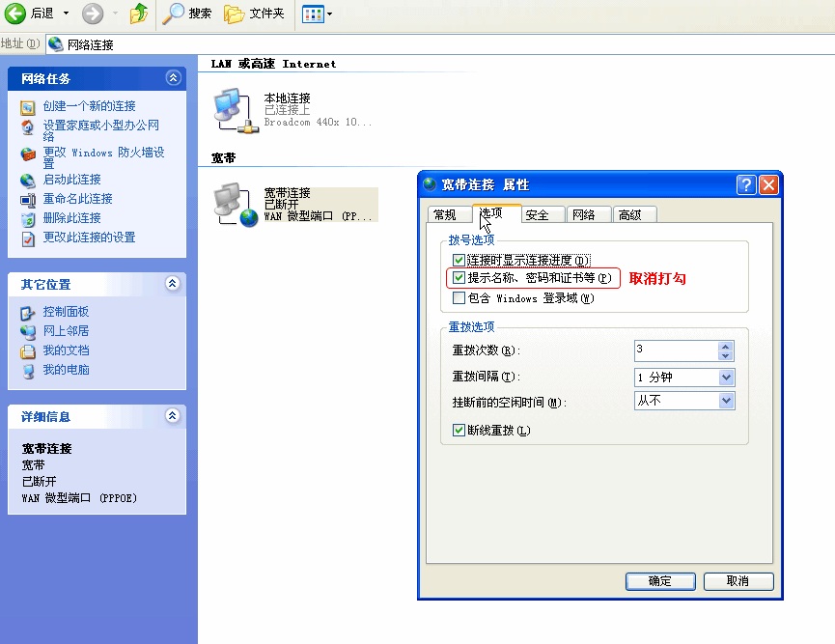The width and height of the screenshot is (835, 644).
Task: Collapse the 网络任务 panel
Action: tap(174, 78)
